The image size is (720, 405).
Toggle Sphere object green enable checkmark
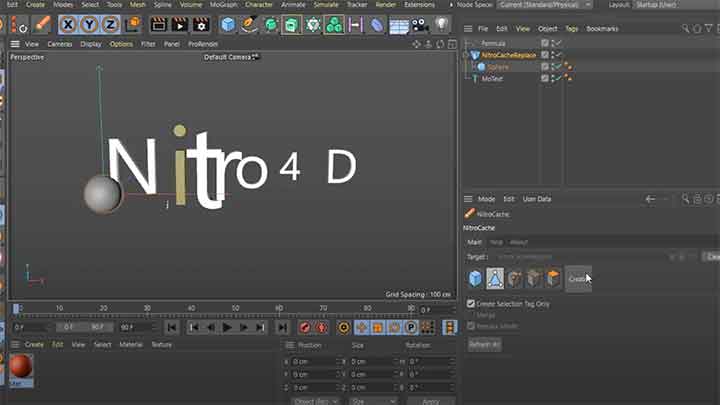pos(557,67)
